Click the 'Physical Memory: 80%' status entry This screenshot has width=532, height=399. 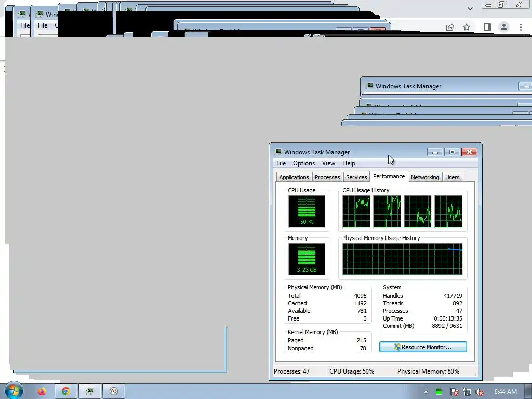pyautogui.click(x=428, y=371)
